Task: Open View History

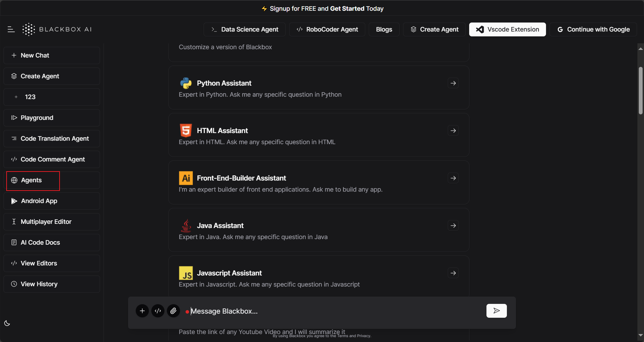Action: (52, 284)
